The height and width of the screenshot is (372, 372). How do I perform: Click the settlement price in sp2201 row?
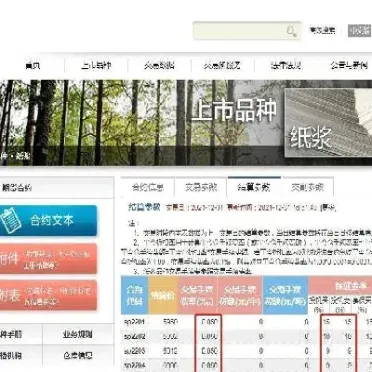(171, 322)
